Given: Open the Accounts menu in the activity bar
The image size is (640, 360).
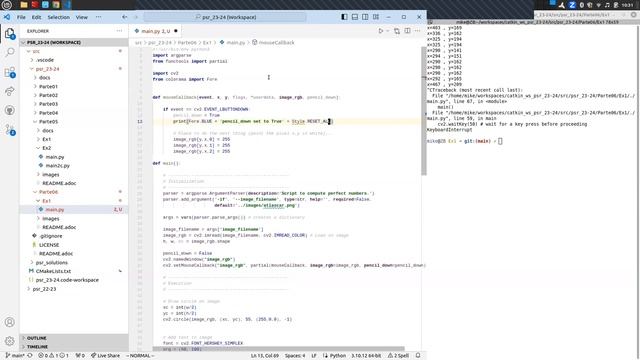Looking at the screenshot, I should tap(9, 322).
